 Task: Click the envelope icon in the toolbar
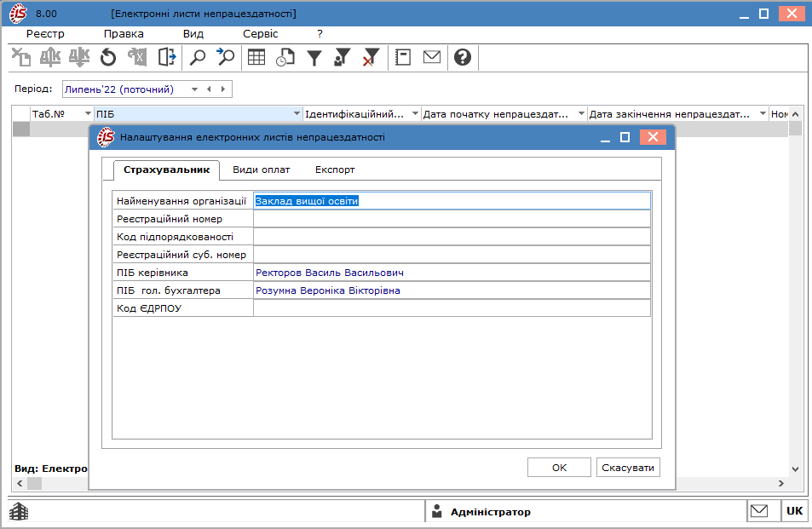pyautogui.click(x=432, y=57)
